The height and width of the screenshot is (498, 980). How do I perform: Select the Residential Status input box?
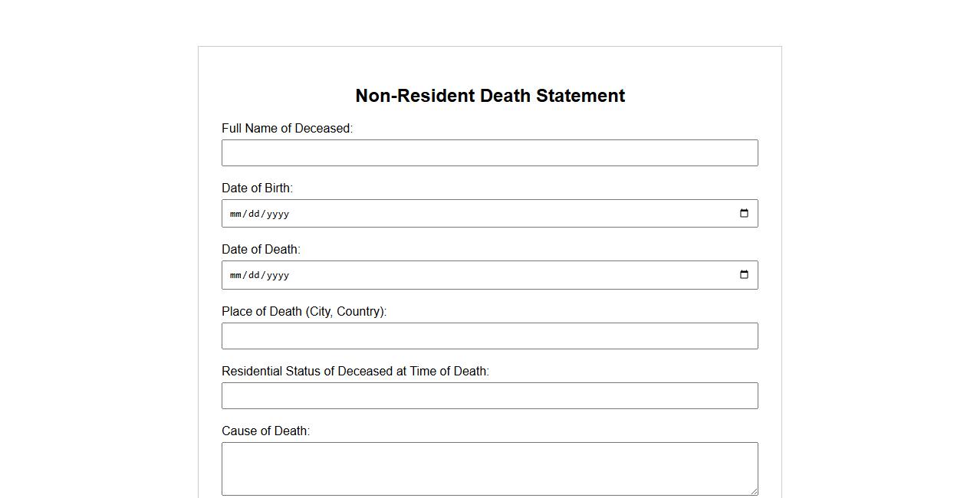[x=489, y=396]
